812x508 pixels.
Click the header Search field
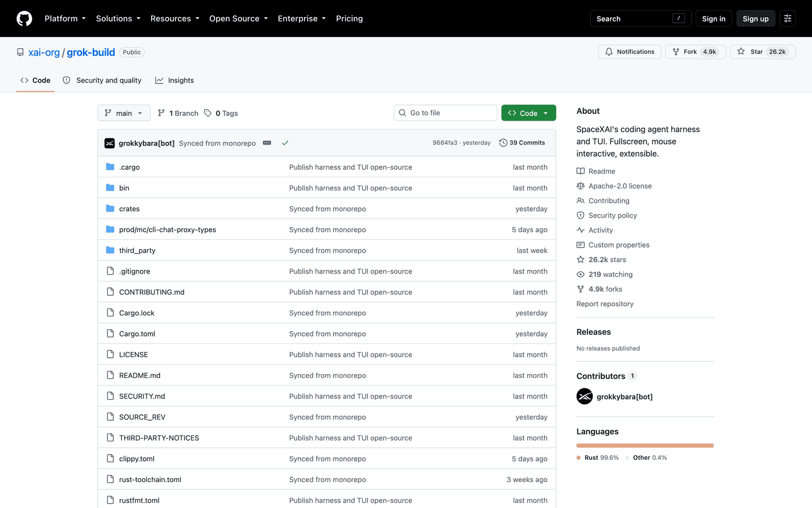coord(640,19)
